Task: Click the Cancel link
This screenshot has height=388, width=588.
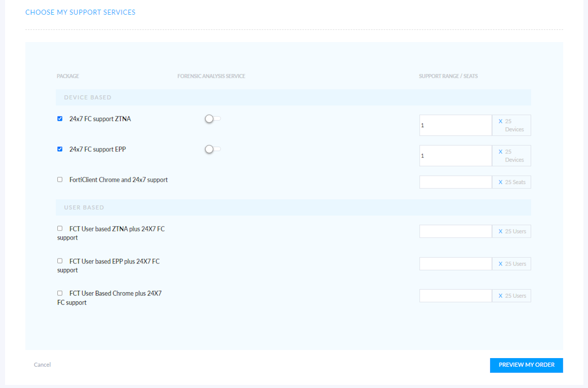Action: [x=42, y=364]
